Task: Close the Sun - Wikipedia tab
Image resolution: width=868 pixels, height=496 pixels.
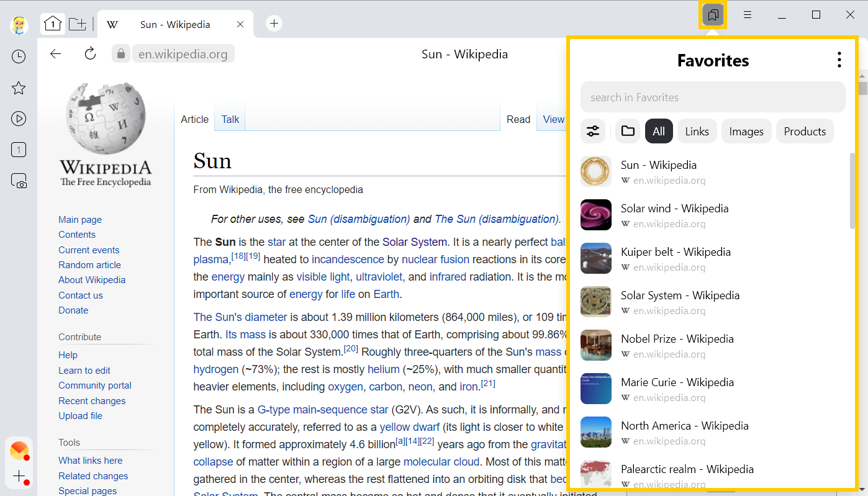Action: [x=240, y=25]
